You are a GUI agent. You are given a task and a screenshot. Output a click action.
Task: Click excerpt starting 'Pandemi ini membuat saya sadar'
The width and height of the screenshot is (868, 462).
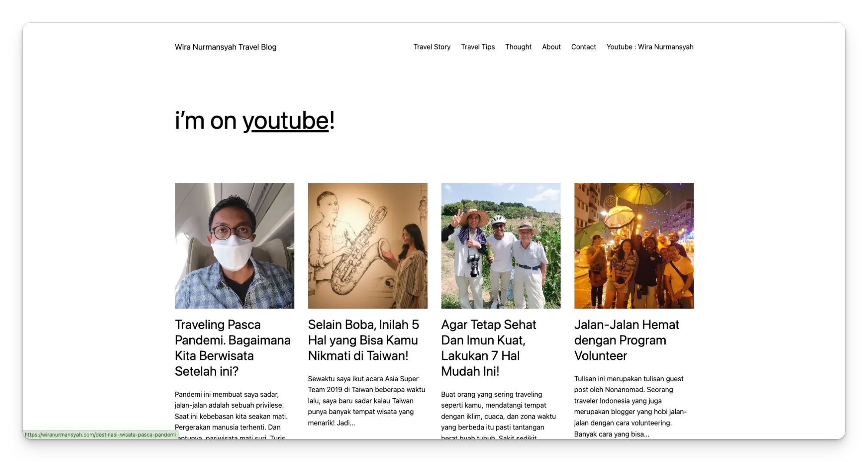(x=231, y=416)
